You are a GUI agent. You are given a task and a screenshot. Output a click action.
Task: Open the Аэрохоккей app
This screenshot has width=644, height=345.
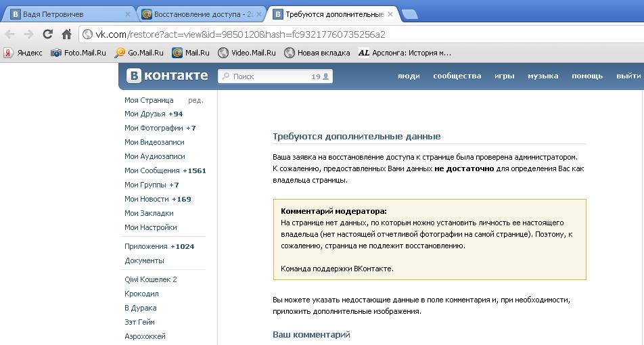[x=145, y=336]
